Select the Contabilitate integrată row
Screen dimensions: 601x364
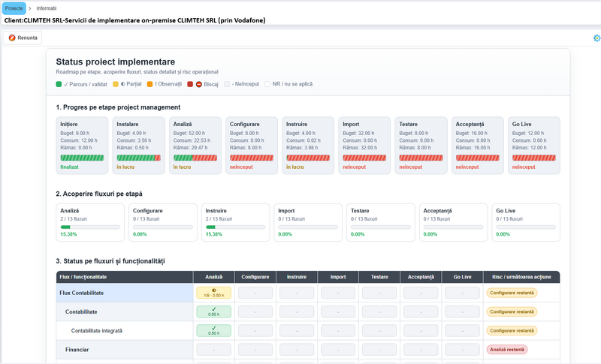pos(308,331)
